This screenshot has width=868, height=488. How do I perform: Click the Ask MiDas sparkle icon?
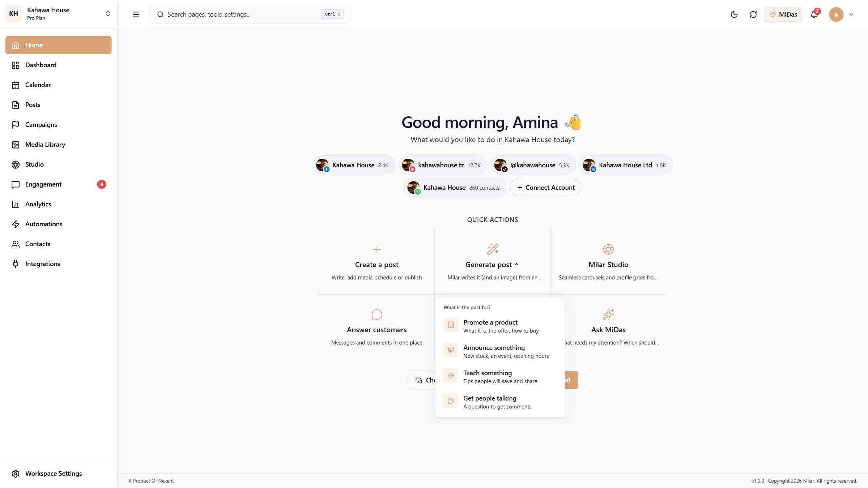click(608, 314)
